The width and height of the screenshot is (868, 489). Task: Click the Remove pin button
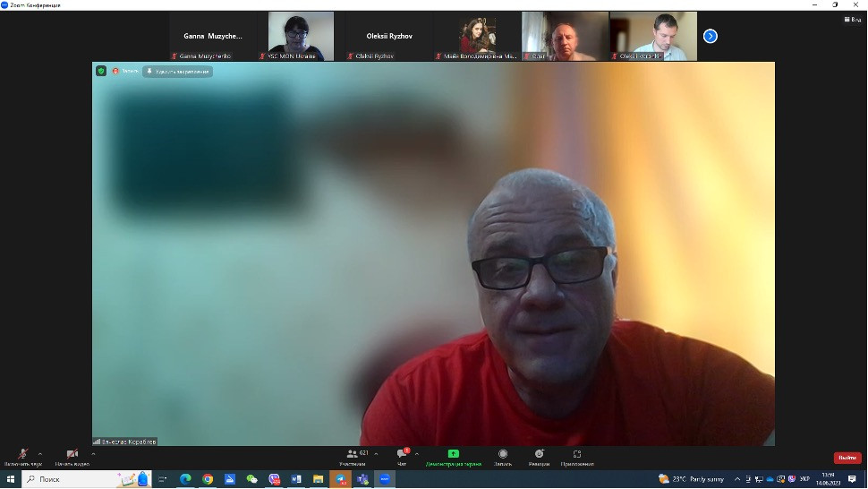pos(178,72)
